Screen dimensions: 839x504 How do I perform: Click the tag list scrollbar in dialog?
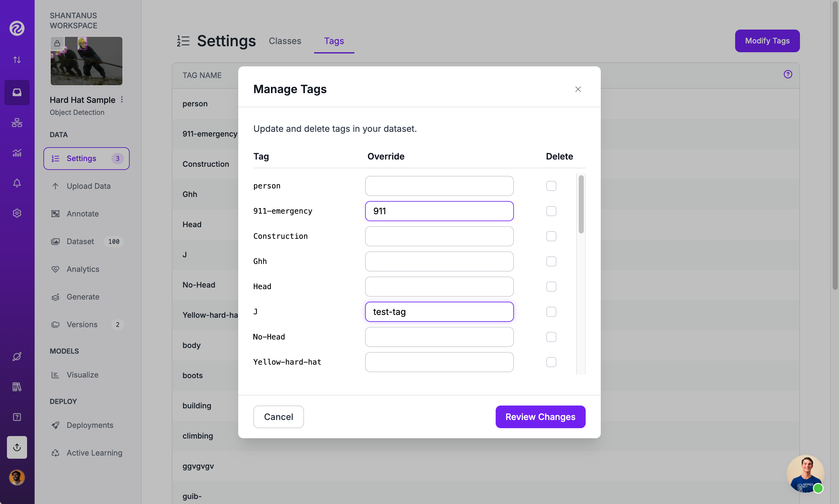tap(581, 204)
